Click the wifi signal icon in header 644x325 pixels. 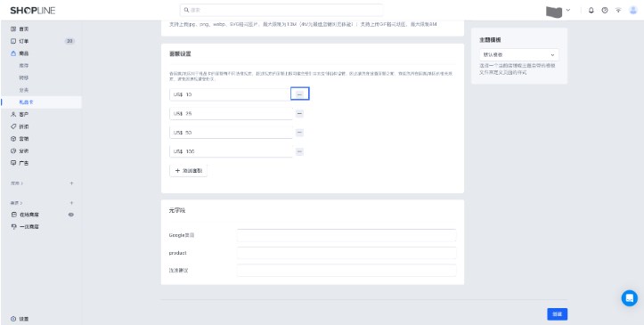618,11
